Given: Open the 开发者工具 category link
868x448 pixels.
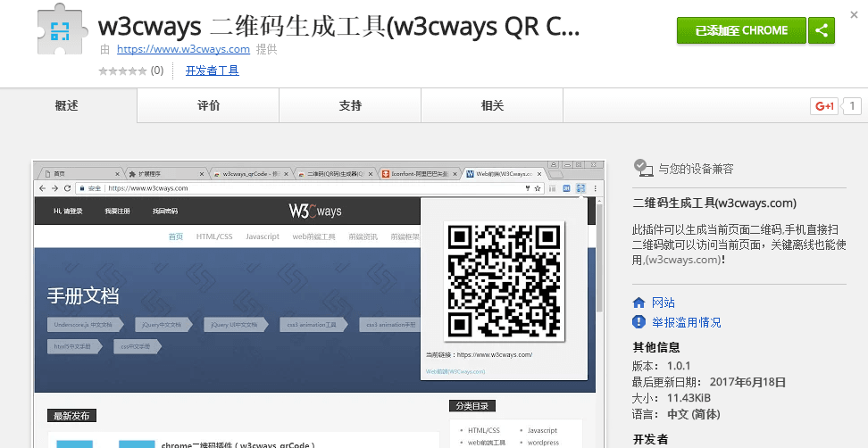Looking at the screenshot, I should (212, 71).
